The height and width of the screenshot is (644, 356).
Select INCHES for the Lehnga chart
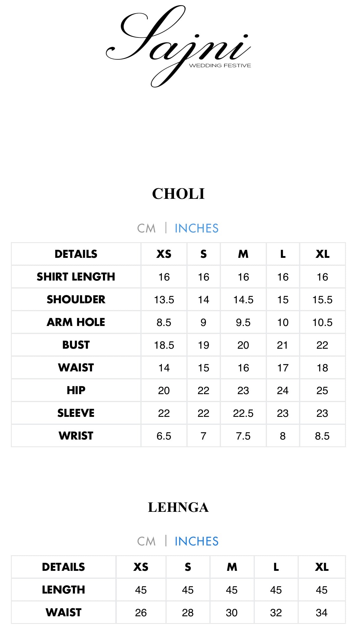[x=196, y=541]
